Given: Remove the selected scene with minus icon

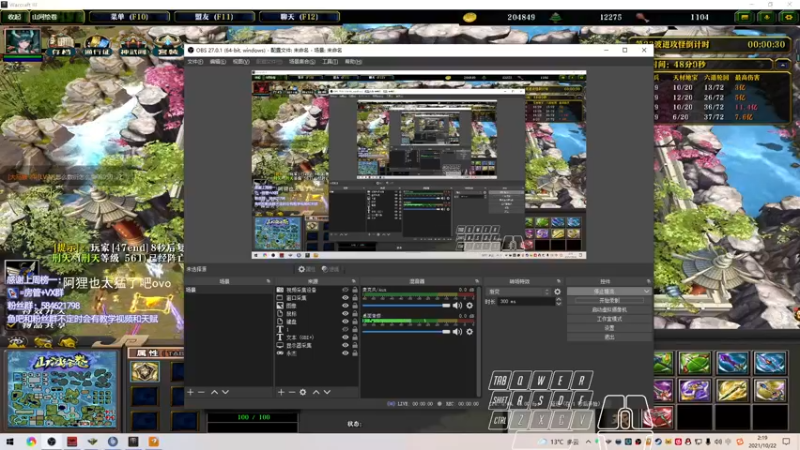Looking at the screenshot, I should 201,392.
